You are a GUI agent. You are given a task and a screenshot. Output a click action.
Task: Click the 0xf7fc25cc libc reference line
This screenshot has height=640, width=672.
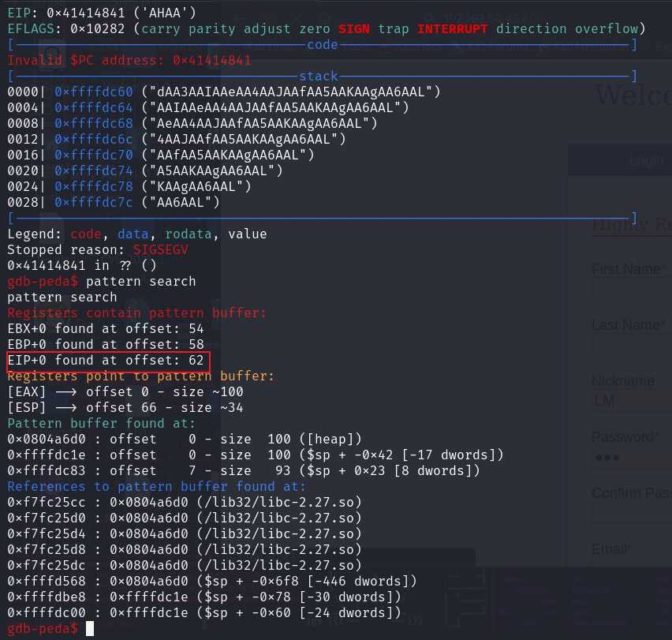click(185, 503)
